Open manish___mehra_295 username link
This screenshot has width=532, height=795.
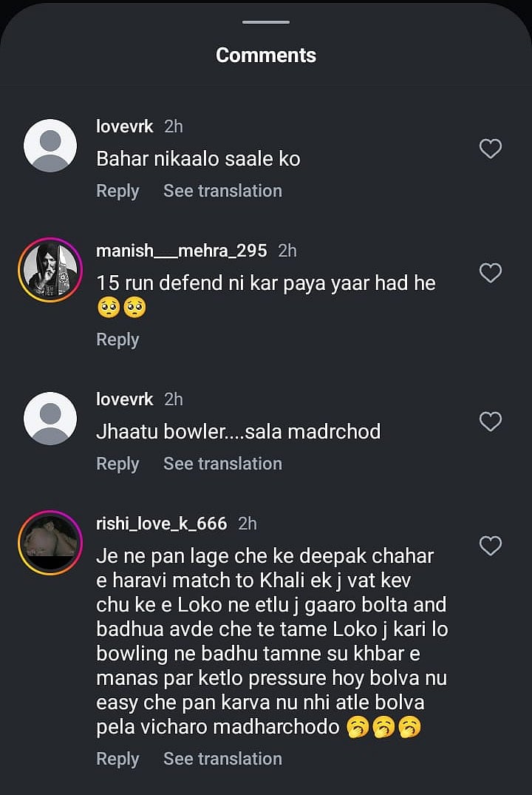tap(181, 251)
